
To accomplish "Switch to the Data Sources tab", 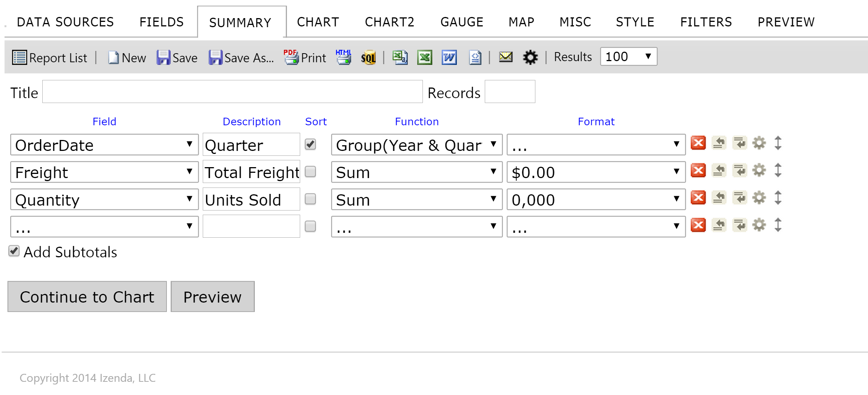I will pyautogui.click(x=65, y=22).
